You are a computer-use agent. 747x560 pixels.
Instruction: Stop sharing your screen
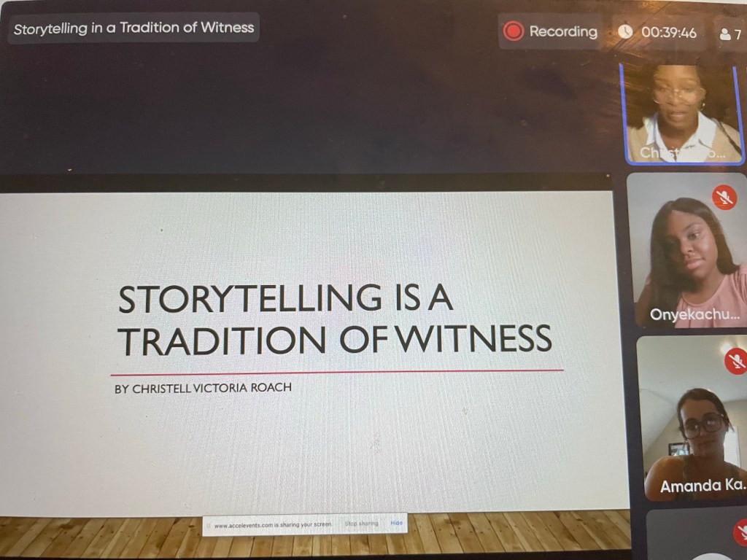[x=361, y=524]
